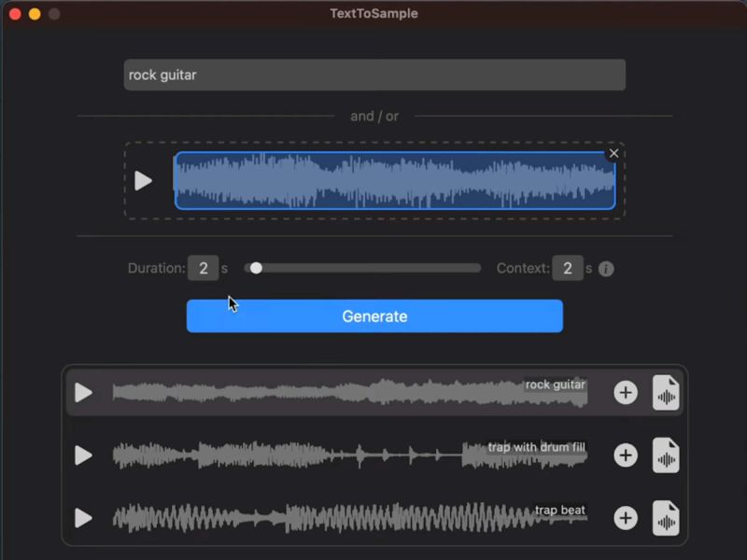Click the Duration slider handle
The height and width of the screenshot is (560, 747).
(x=257, y=268)
